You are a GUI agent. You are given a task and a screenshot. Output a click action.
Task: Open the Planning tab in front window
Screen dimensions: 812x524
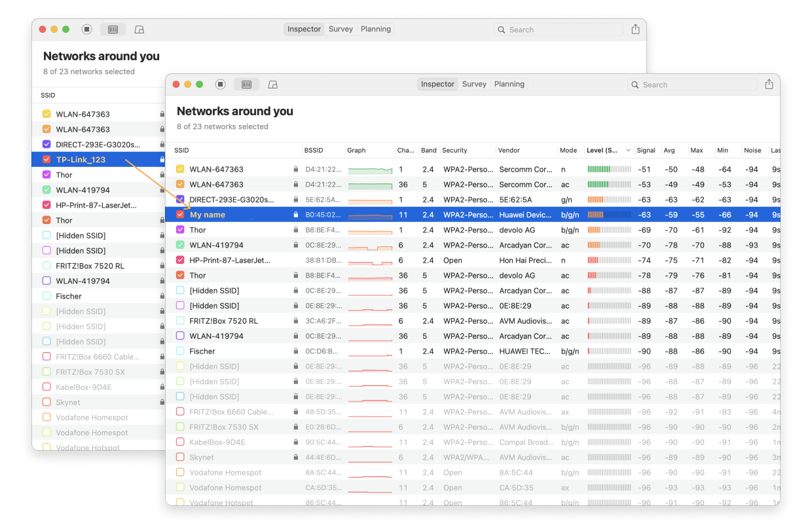click(x=509, y=84)
